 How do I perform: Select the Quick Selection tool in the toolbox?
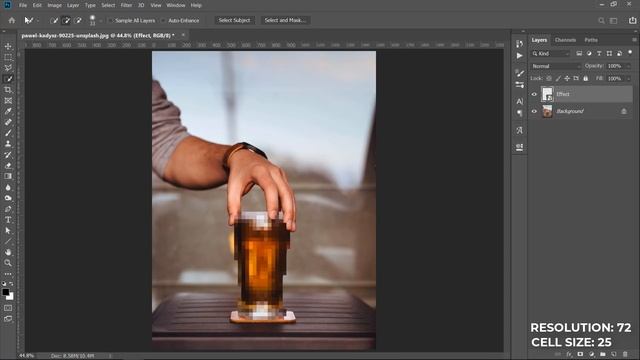pos(8,79)
